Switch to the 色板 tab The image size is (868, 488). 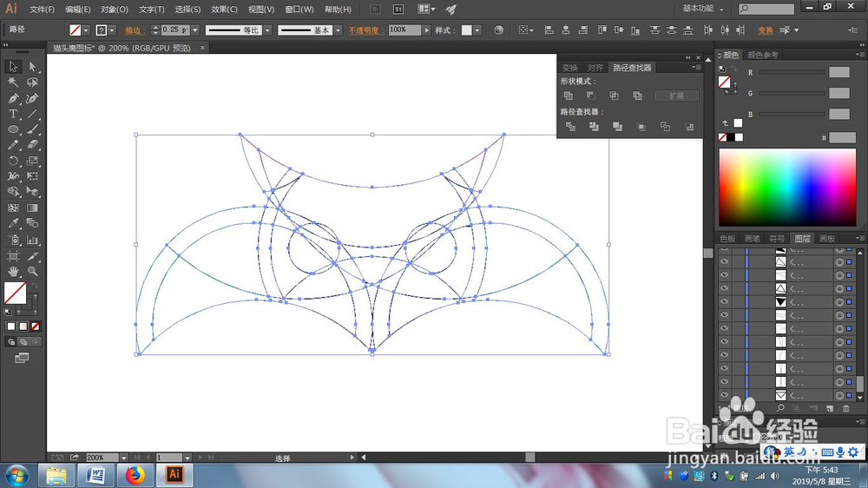pos(727,239)
